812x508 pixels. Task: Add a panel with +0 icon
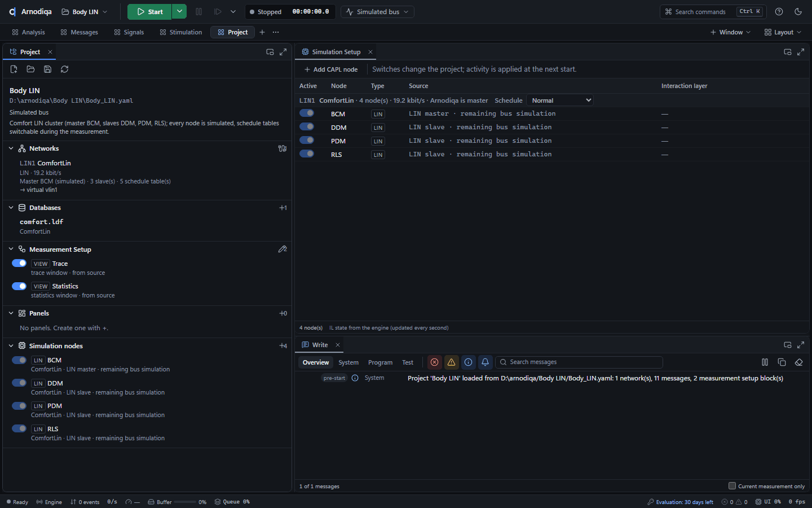pos(283,313)
